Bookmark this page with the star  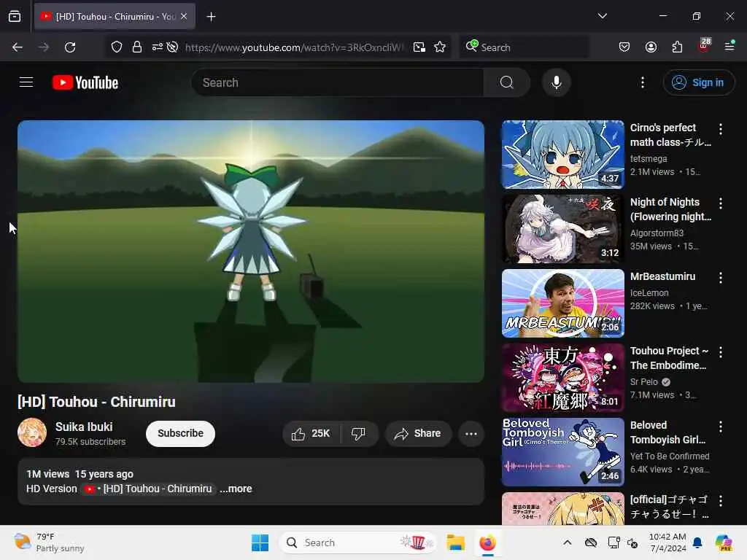pos(440,47)
